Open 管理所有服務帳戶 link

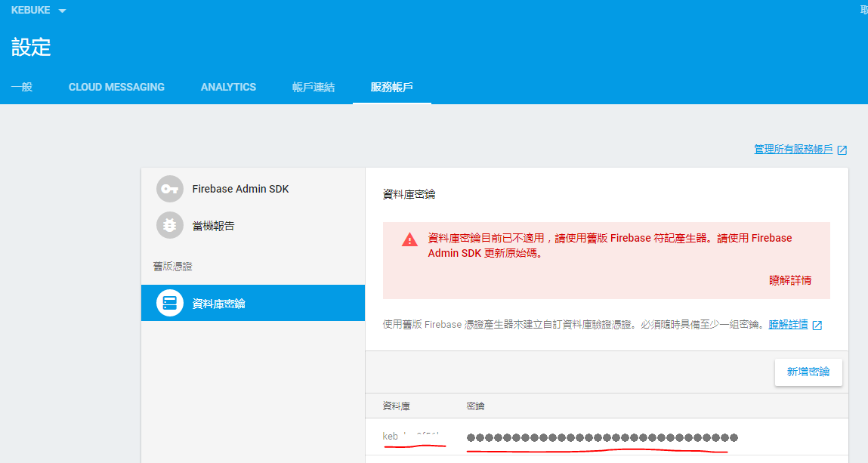click(x=793, y=149)
